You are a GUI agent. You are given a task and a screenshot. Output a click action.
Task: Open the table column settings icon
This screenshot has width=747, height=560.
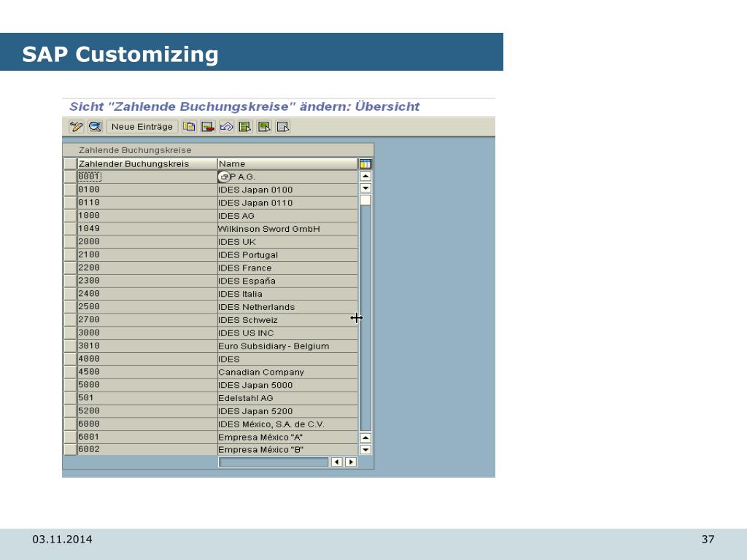coord(365,164)
